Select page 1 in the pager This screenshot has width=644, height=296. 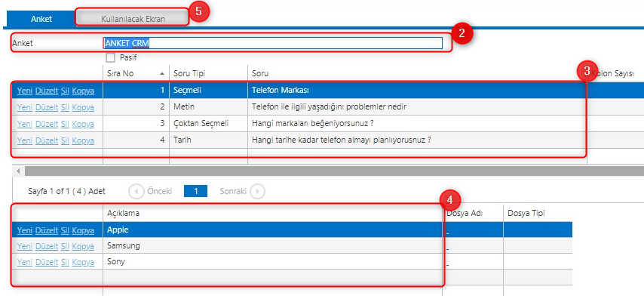click(x=196, y=191)
